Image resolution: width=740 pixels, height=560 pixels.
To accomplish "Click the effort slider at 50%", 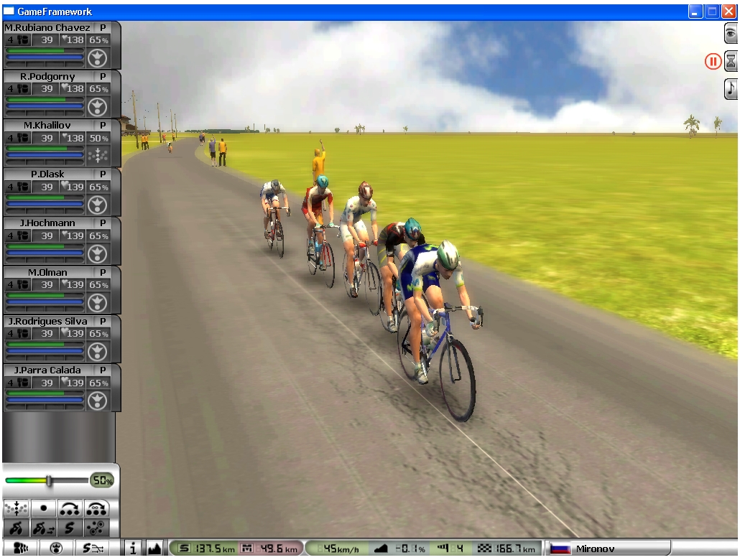I will pyautogui.click(x=49, y=480).
